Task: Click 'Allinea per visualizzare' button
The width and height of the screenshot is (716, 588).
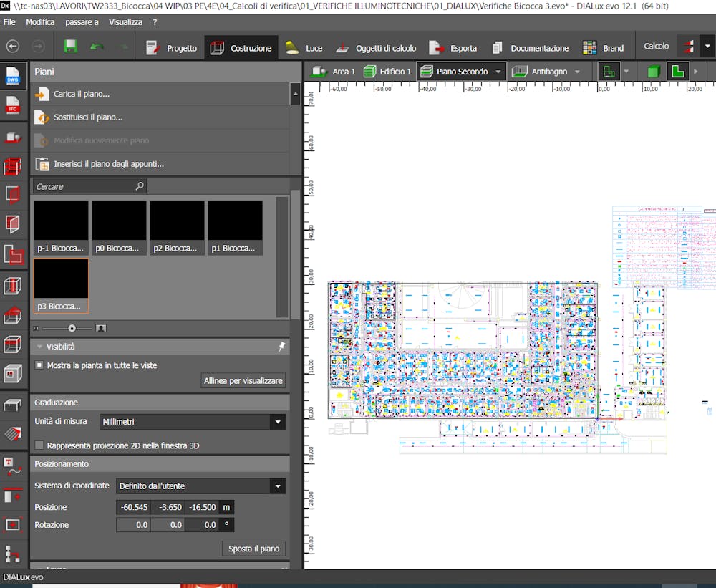Action: [243, 380]
